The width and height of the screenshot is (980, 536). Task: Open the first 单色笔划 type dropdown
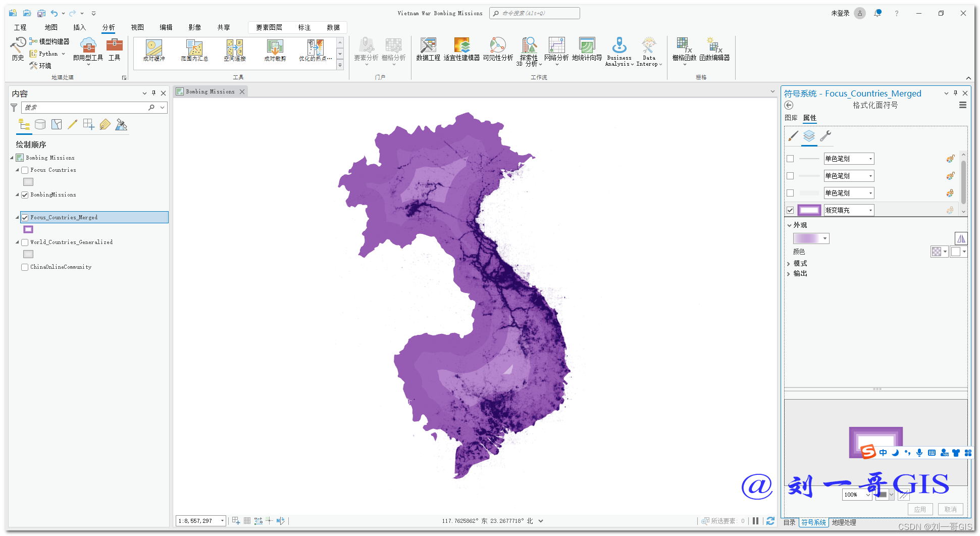click(849, 159)
